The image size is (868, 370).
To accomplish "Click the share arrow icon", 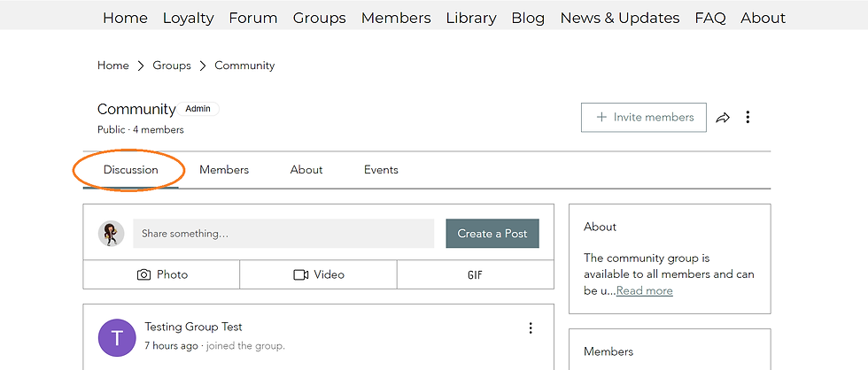I will [x=723, y=118].
